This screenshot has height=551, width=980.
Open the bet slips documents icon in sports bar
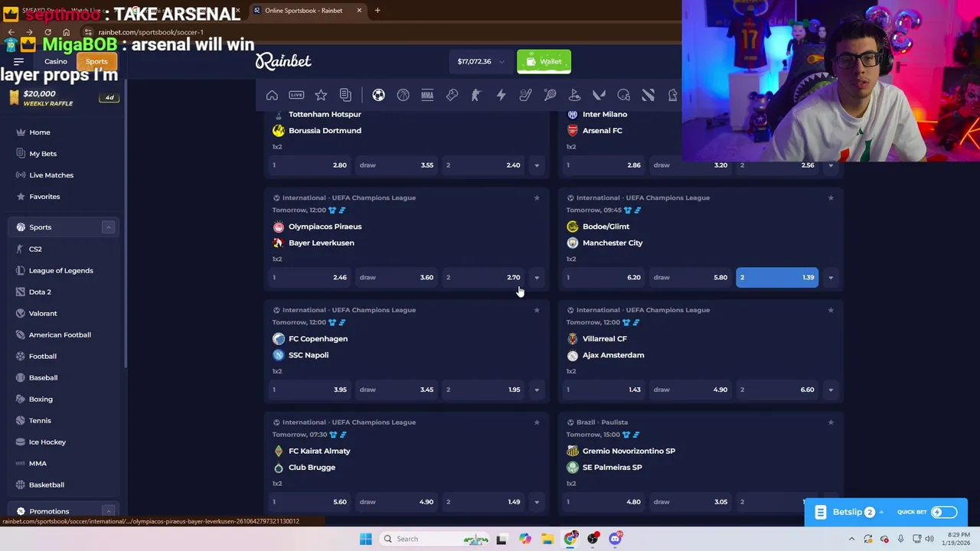coord(345,95)
